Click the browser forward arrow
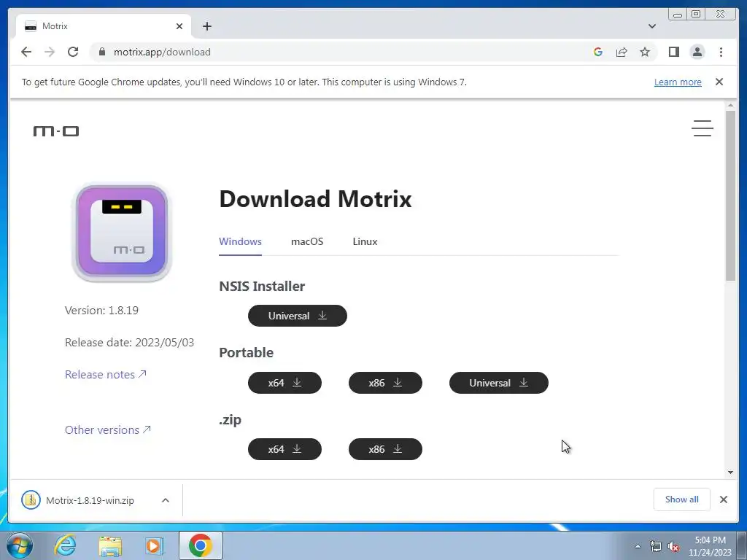The width and height of the screenshot is (747, 560). pyautogui.click(x=50, y=52)
